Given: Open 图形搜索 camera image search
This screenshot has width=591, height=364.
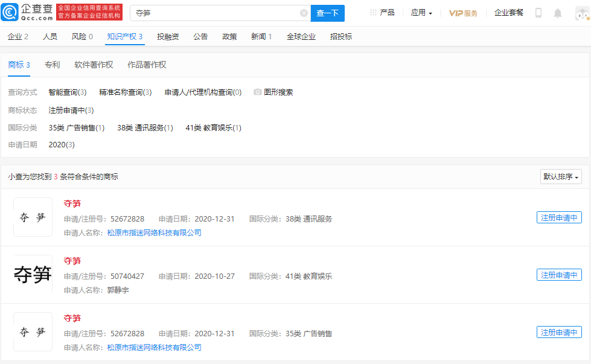Looking at the screenshot, I should (x=273, y=92).
